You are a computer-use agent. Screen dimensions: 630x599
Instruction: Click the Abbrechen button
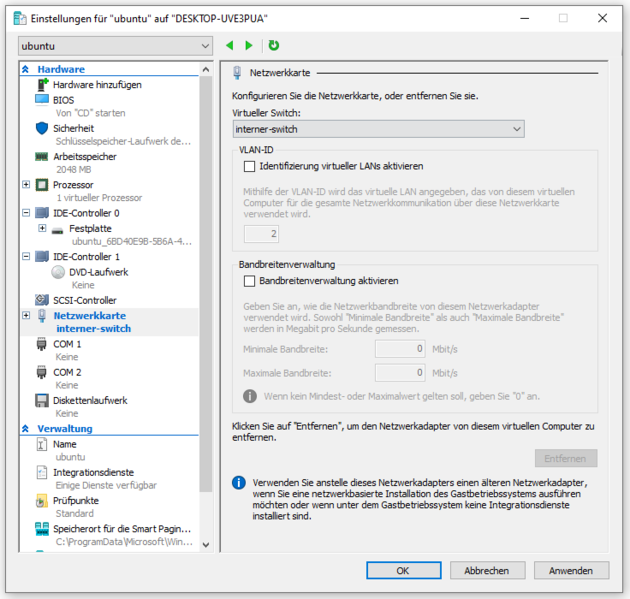pyautogui.click(x=486, y=570)
